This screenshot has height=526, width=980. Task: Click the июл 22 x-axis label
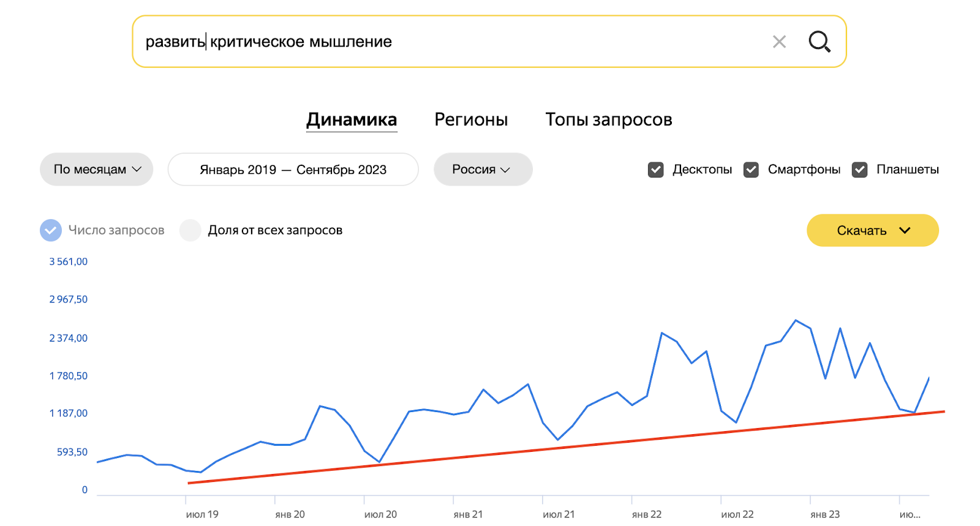pos(737,514)
